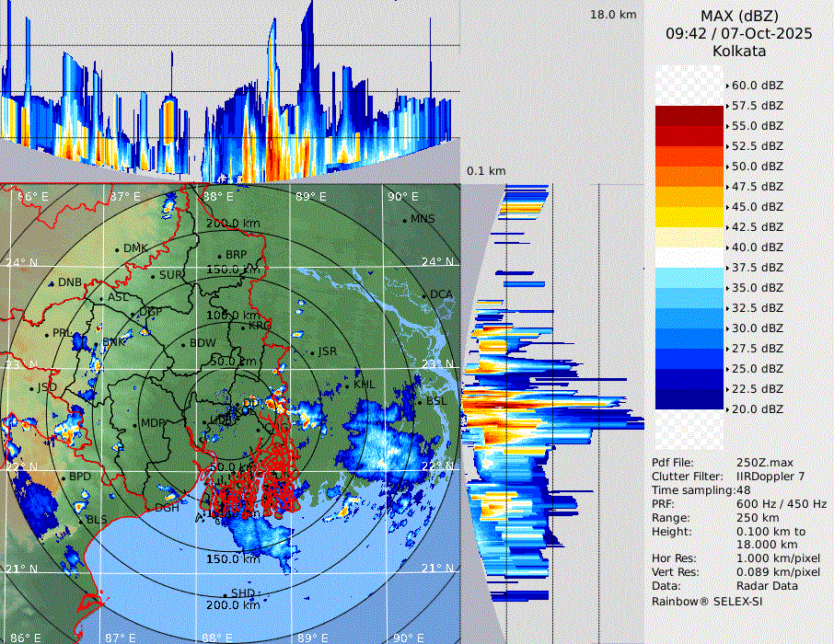Click the 60.0 dBZ legend label
Screen dimensions: 834x644
(757, 85)
